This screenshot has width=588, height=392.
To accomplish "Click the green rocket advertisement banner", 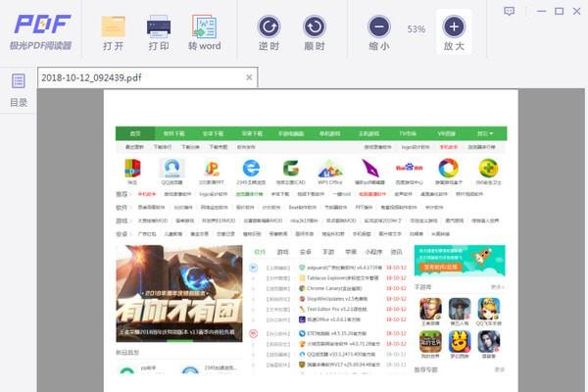I will coord(460,261).
